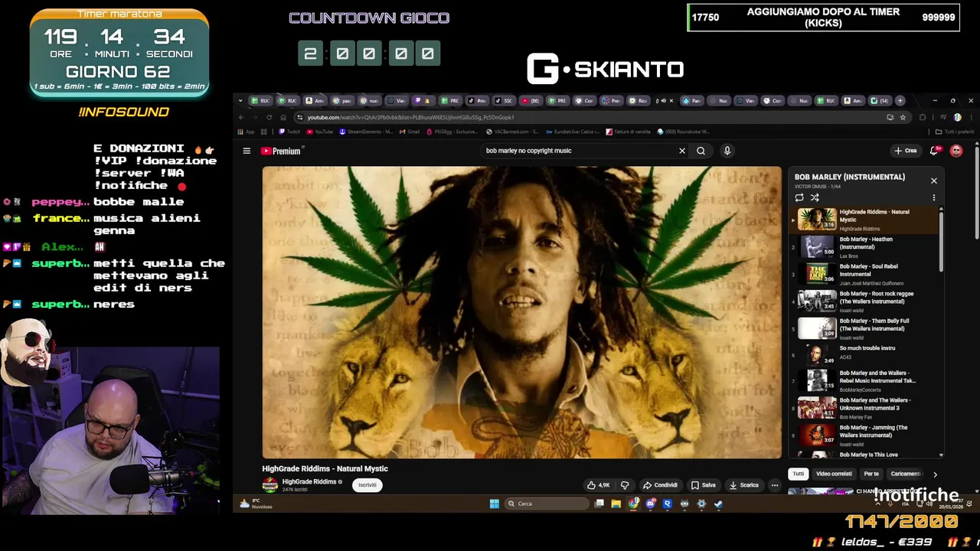Screen dimensions: 980x551
Task: Open the Tutti i preferiti bookmarks folder
Action: click(x=955, y=132)
